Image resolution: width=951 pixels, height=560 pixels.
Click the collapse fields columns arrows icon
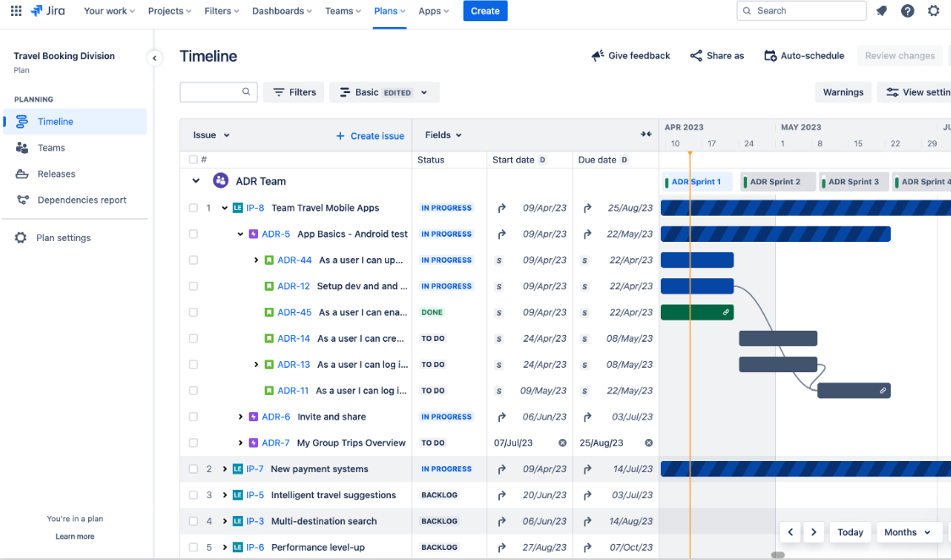tap(646, 135)
